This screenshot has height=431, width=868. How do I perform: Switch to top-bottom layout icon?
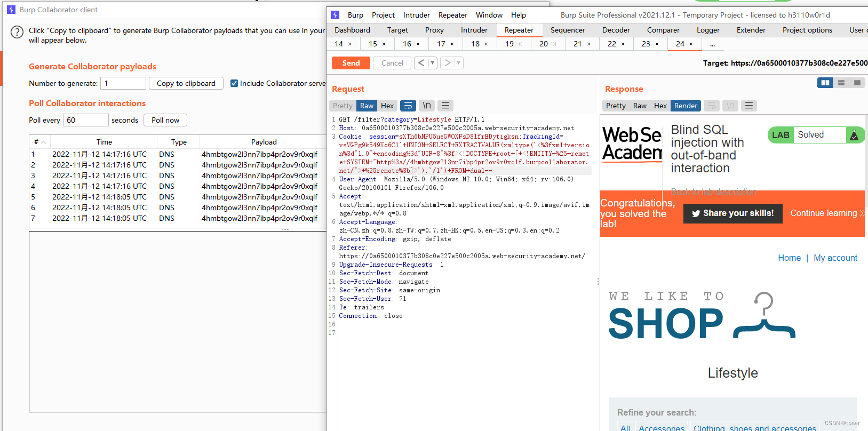(841, 83)
